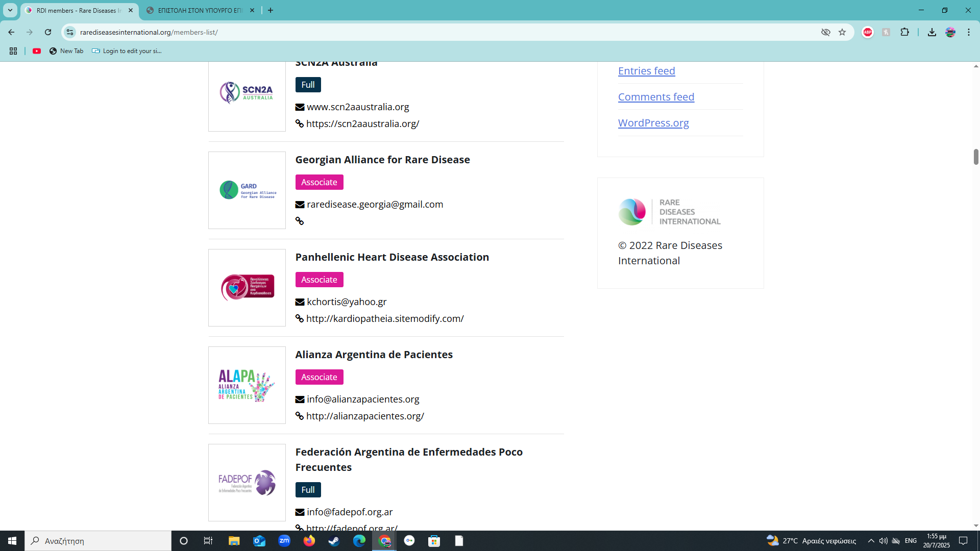Open Zoom from the taskbar

coord(284,541)
